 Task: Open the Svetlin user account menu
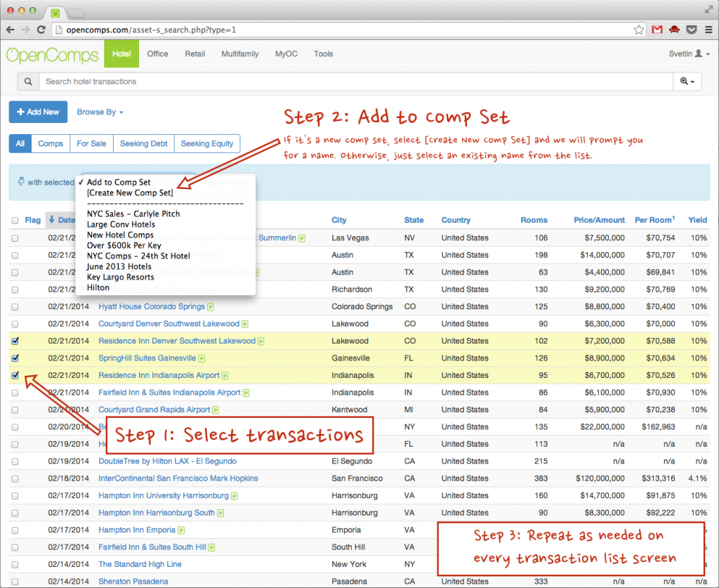pyautogui.click(x=690, y=53)
